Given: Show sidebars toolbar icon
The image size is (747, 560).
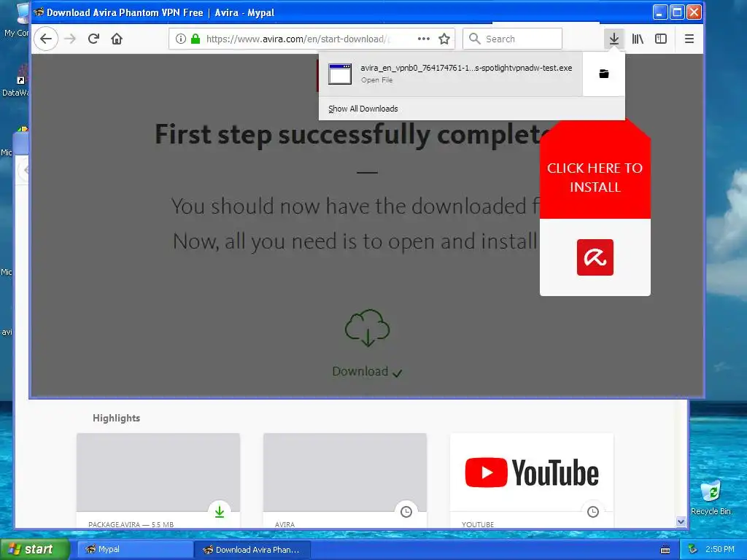Looking at the screenshot, I should (661, 39).
